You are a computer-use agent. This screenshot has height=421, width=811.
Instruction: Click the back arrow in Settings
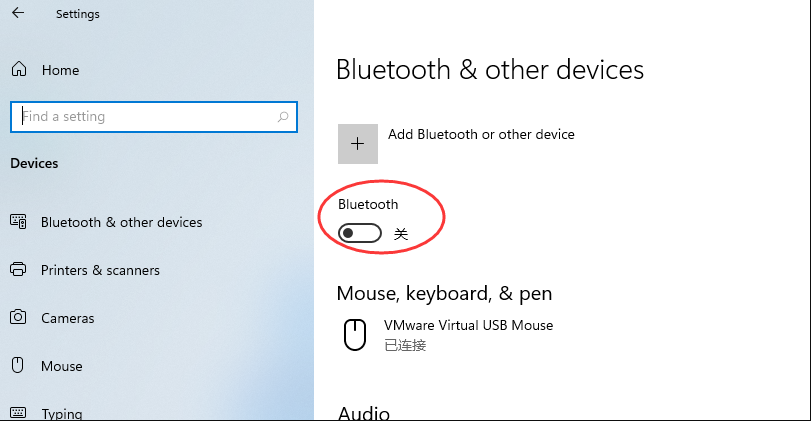(18, 14)
